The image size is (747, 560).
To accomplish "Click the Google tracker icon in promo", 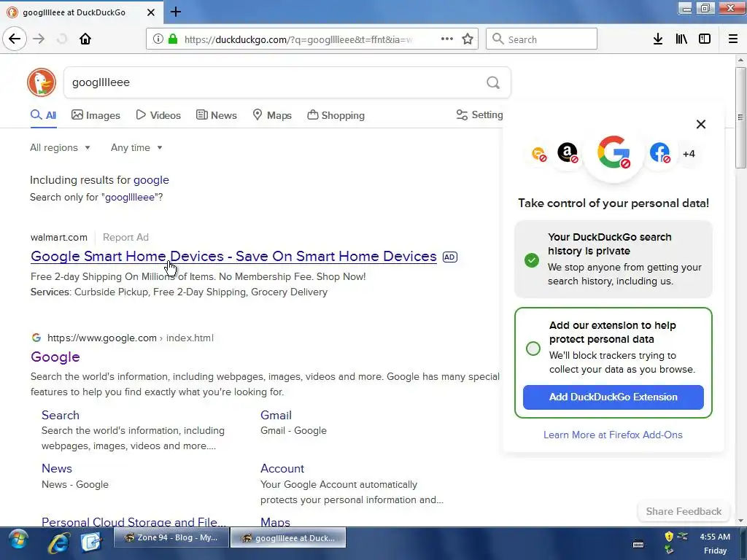I will click(x=614, y=153).
